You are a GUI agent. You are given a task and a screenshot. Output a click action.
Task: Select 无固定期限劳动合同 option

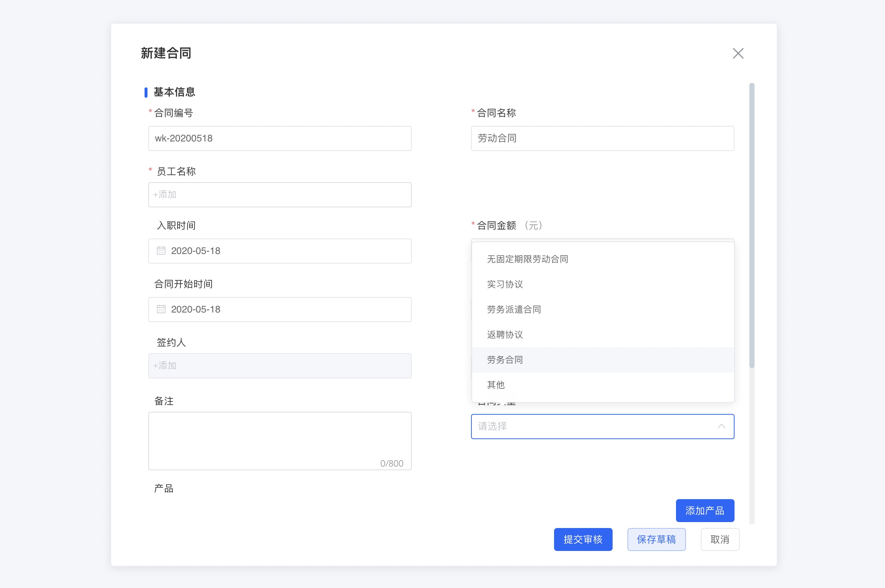click(x=527, y=259)
